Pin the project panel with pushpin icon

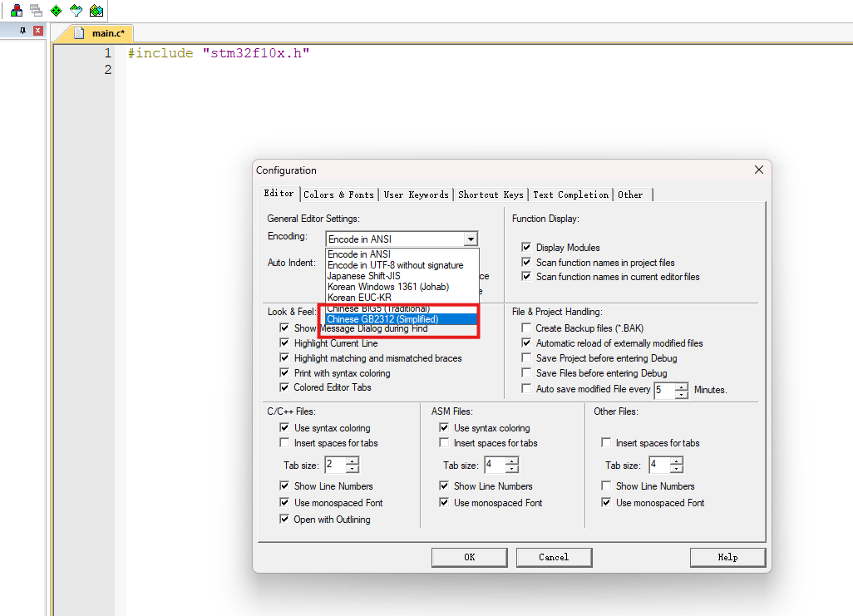(23, 31)
